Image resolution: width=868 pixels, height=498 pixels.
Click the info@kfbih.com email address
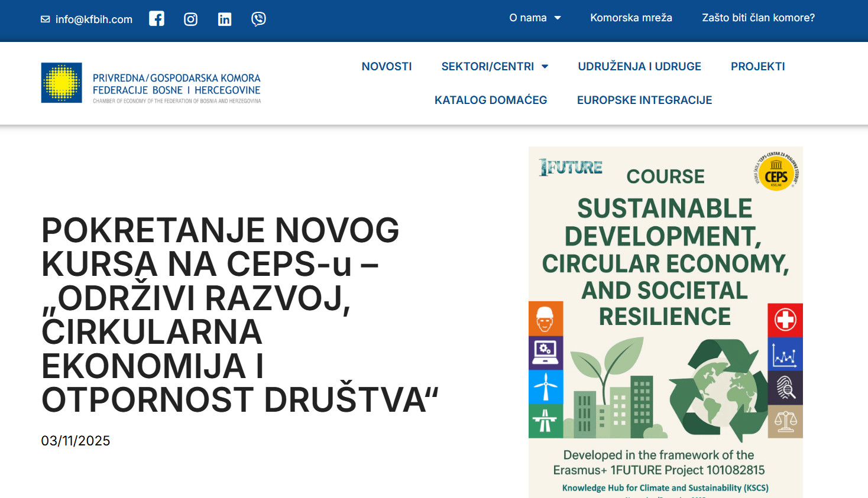(x=94, y=19)
